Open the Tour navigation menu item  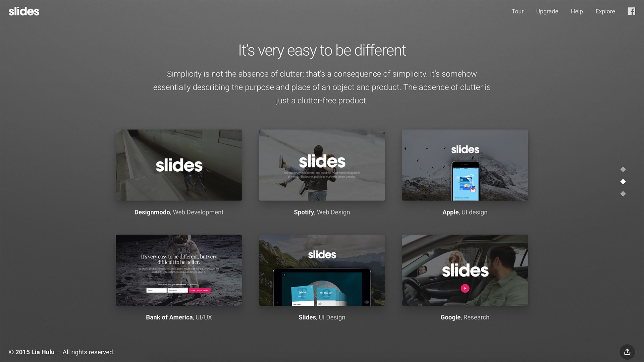coord(518,11)
